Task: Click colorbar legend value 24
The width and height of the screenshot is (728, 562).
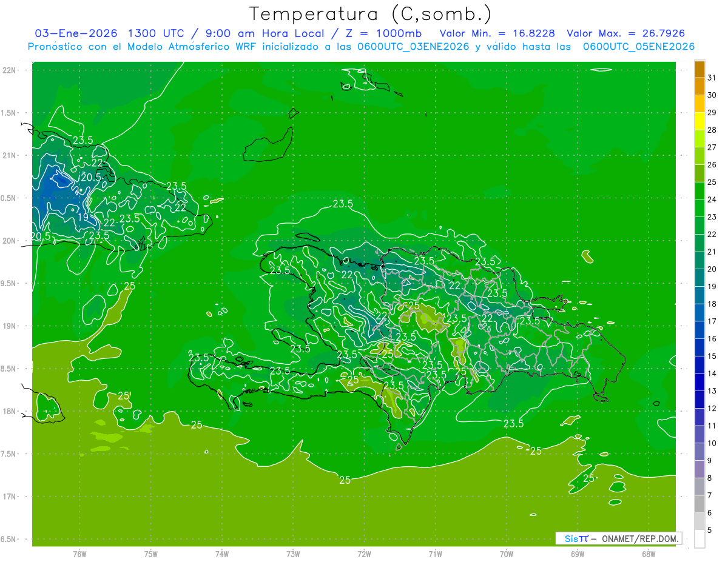Action: pos(712,199)
